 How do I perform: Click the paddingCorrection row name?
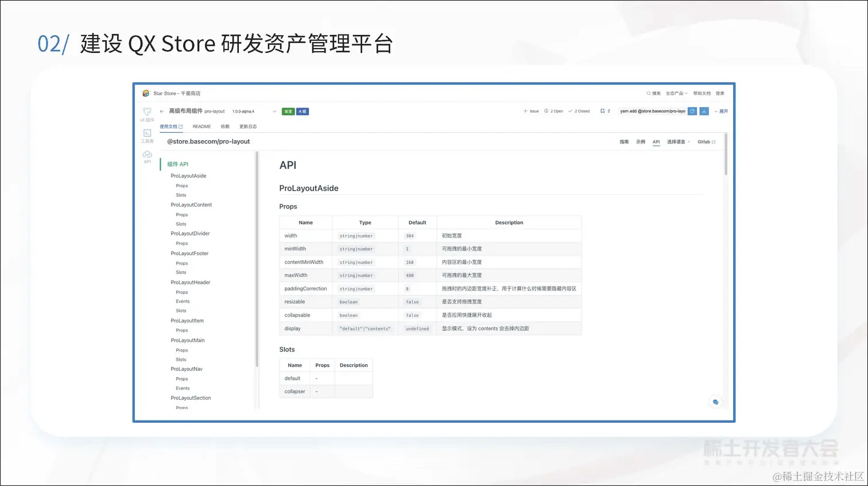click(x=305, y=288)
